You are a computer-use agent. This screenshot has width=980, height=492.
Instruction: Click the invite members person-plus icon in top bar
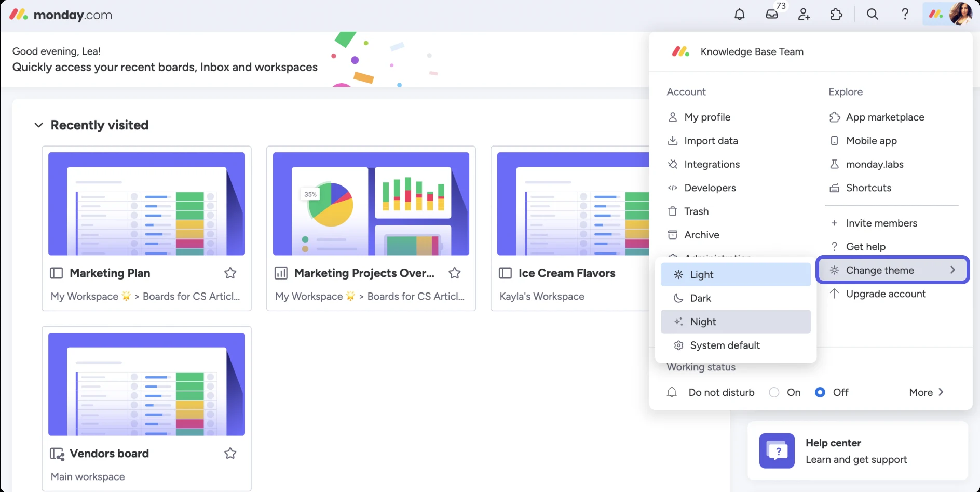click(804, 14)
